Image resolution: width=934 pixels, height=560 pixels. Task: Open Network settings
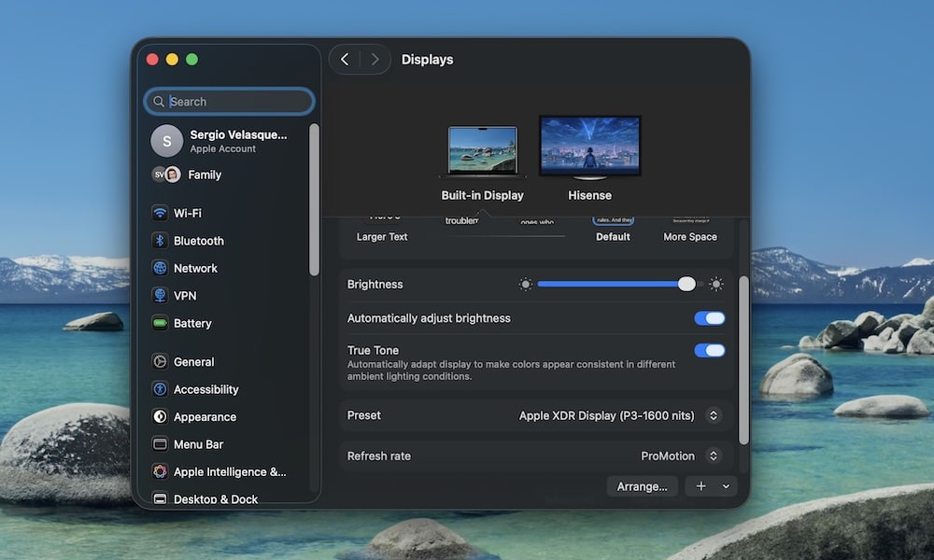192,268
